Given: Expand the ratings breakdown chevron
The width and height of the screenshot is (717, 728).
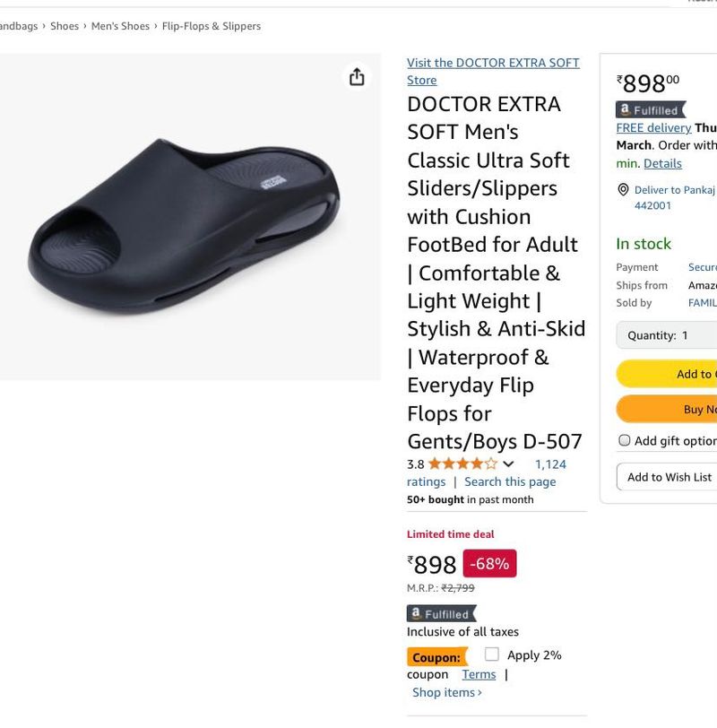Looking at the screenshot, I should point(509,464).
